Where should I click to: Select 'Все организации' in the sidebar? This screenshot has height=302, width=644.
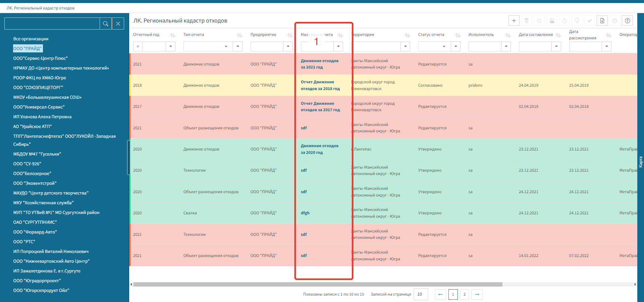pos(31,39)
